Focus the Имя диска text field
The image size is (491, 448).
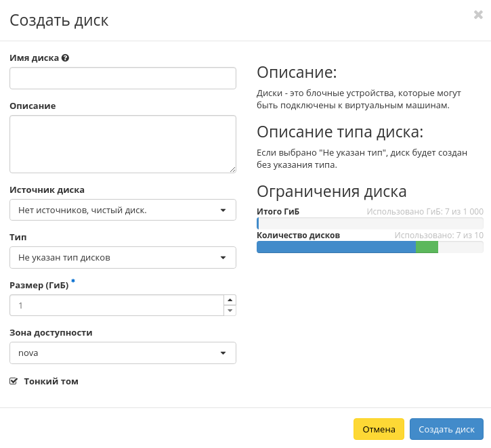tap(123, 79)
